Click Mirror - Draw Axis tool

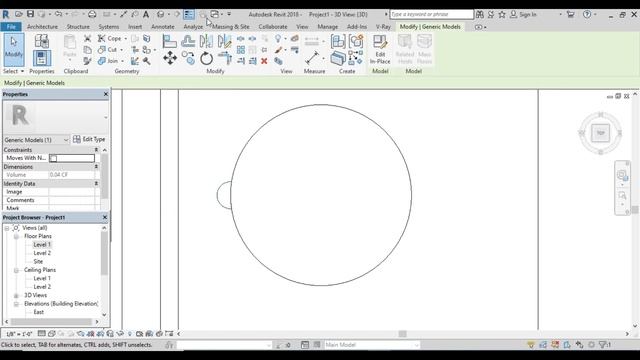[x=224, y=41]
